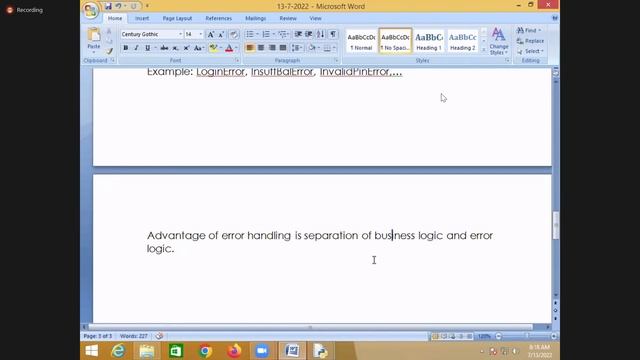Click the Find binoculars button

coord(529,31)
